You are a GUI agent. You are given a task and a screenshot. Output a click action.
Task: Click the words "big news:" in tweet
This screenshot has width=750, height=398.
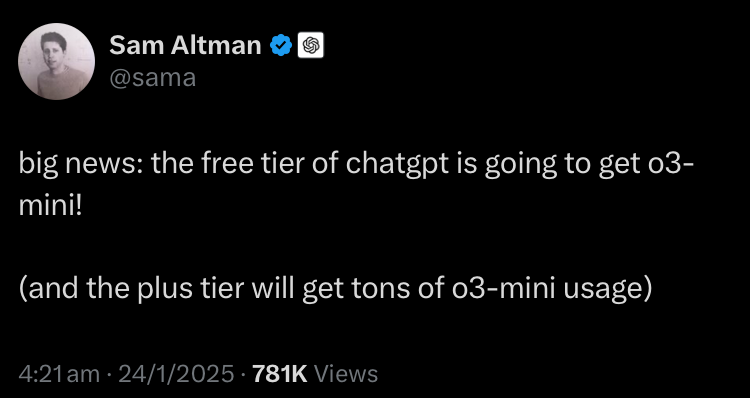81,165
